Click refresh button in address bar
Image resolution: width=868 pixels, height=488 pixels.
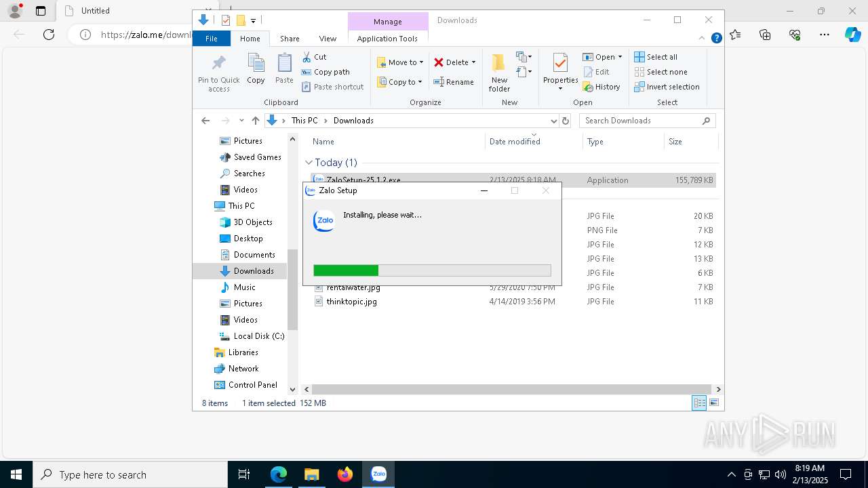coord(566,121)
